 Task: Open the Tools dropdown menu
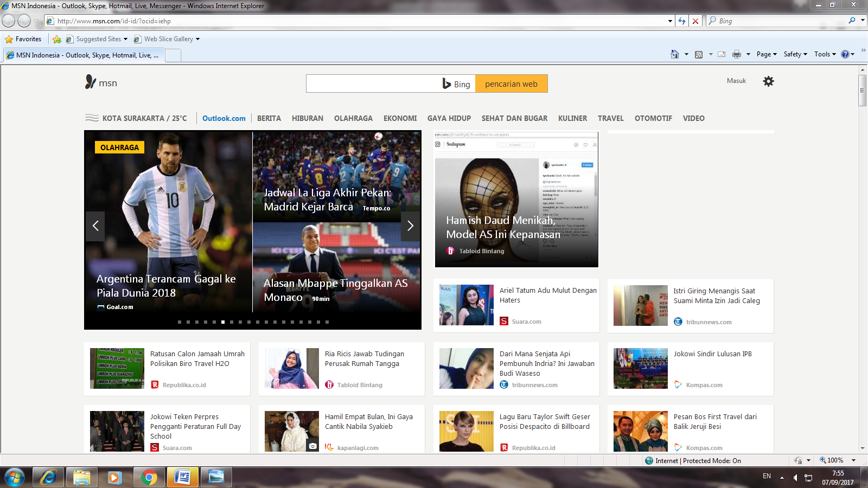[x=824, y=54]
